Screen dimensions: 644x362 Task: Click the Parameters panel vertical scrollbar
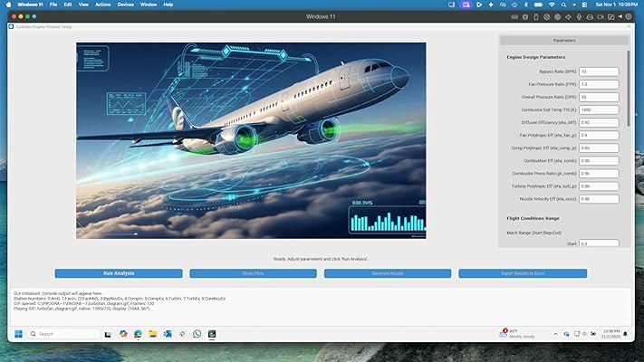point(629,90)
